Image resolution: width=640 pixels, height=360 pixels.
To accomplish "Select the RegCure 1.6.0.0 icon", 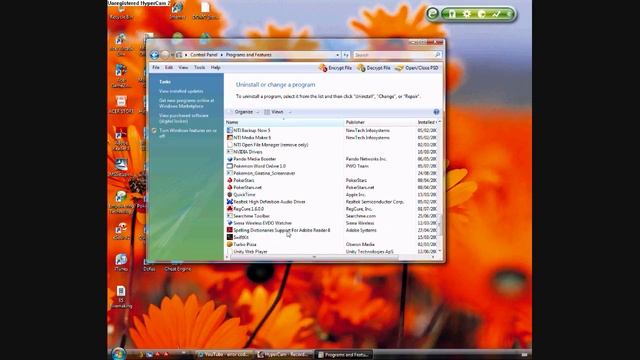I will pyautogui.click(x=229, y=209).
